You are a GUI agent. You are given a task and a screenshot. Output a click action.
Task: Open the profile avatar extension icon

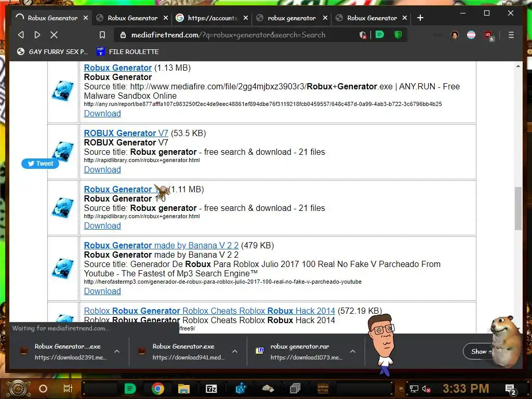tap(455, 35)
